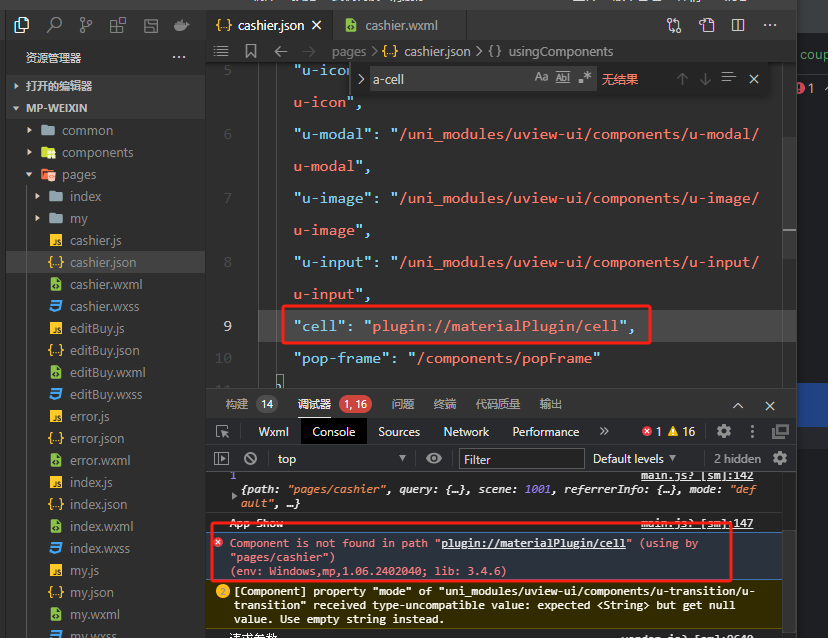828x638 pixels.
Task: Open the devtools settings gear
Action: (724, 431)
